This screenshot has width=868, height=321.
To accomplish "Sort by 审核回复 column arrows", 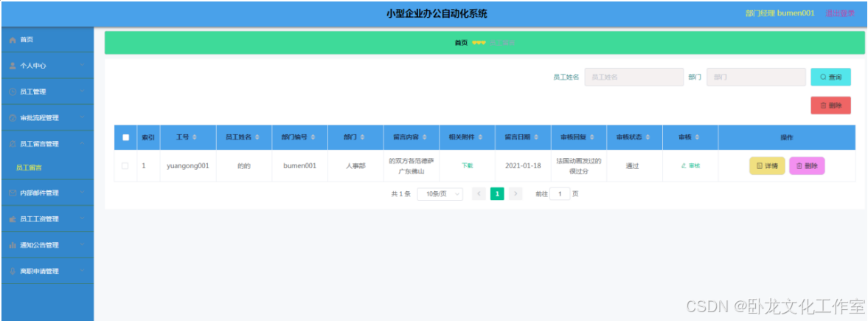I will pos(592,137).
